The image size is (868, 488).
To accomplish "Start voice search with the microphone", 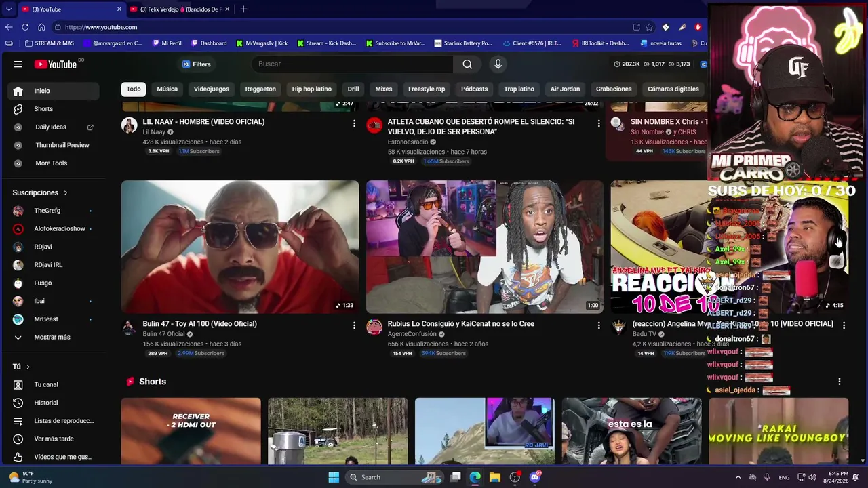I will [498, 64].
